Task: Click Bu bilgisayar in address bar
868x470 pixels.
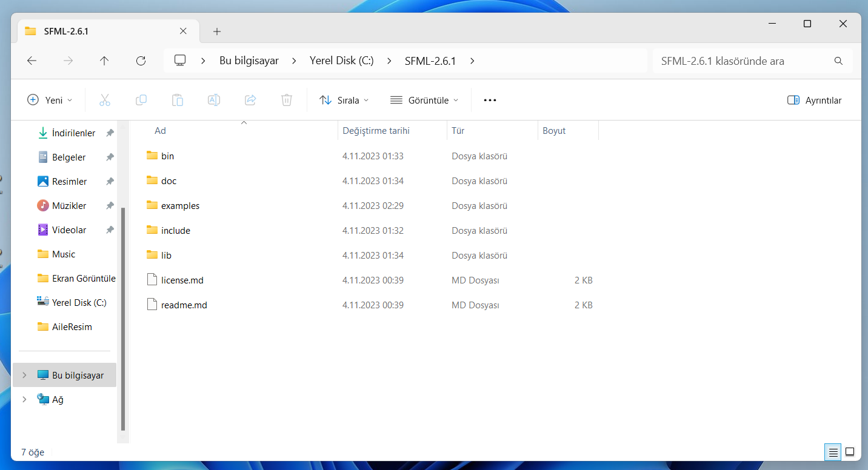Action: tap(249, 61)
